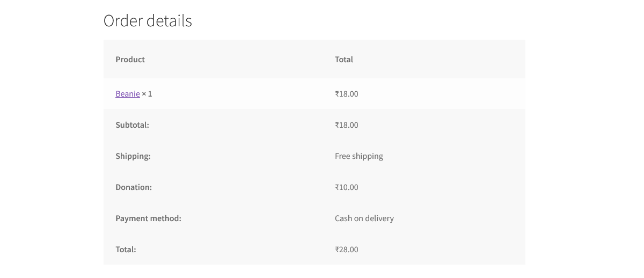644x278 pixels.
Task: Select the Free shipping value text
Action: pos(358,156)
